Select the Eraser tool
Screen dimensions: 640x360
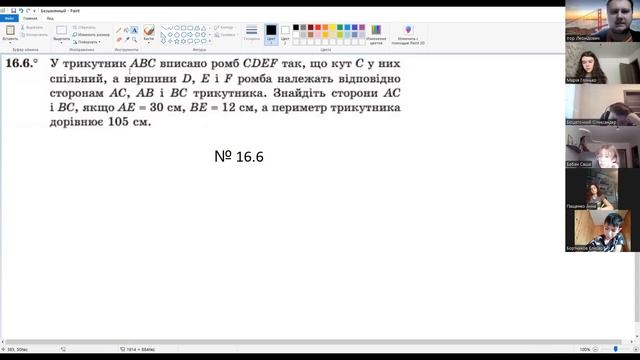pyautogui.click(x=119, y=39)
